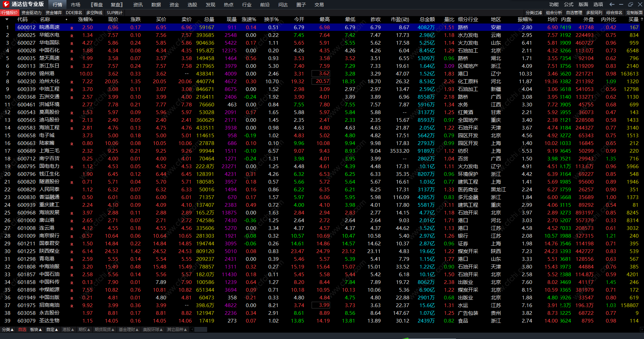
Task: Select the 国泰君安 stock name
Action: point(49,244)
